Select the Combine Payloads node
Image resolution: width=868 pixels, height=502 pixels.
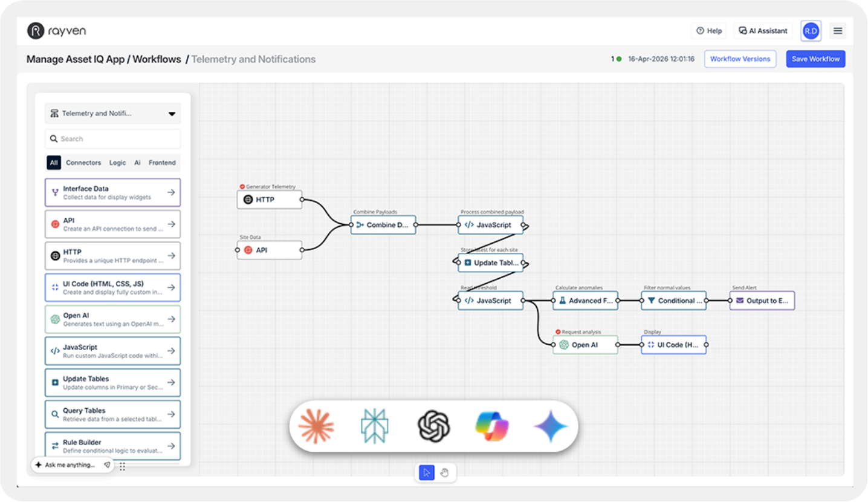pyautogui.click(x=383, y=225)
